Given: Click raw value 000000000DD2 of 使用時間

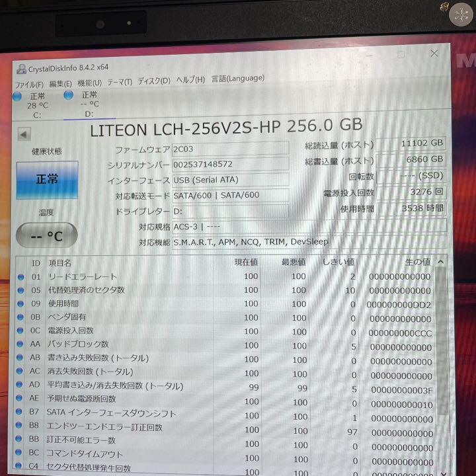Looking at the screenshot, I should pyautogui.click(x=399, y=305).
